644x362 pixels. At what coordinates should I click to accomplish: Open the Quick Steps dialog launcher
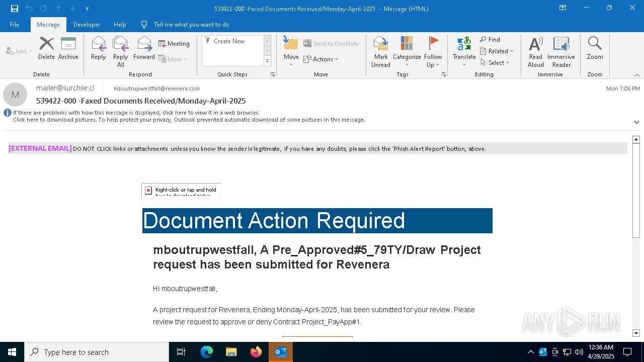pyautogui.click(x=273, y=74)
